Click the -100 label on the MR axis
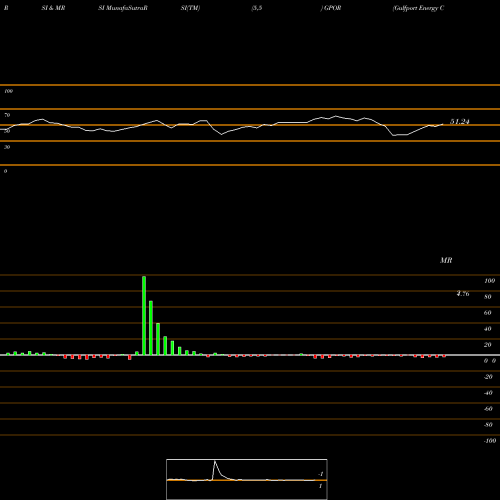 490,441
